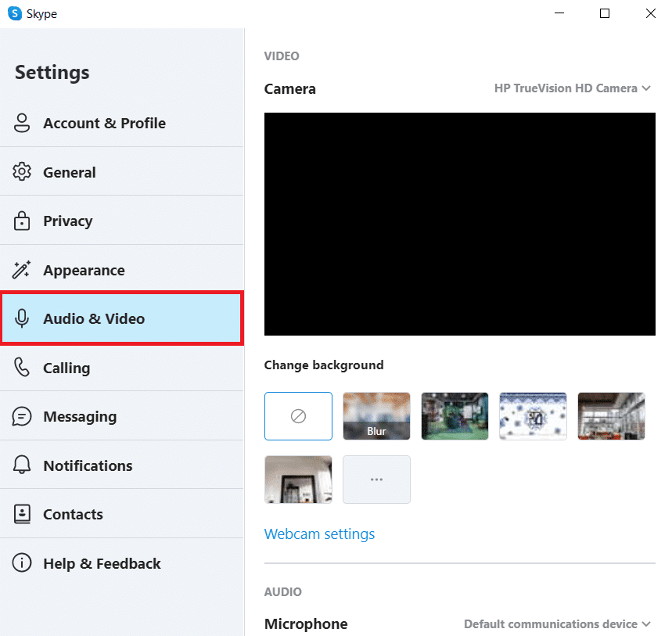
Task: Open the General settings section
Action: click(122, 172)
